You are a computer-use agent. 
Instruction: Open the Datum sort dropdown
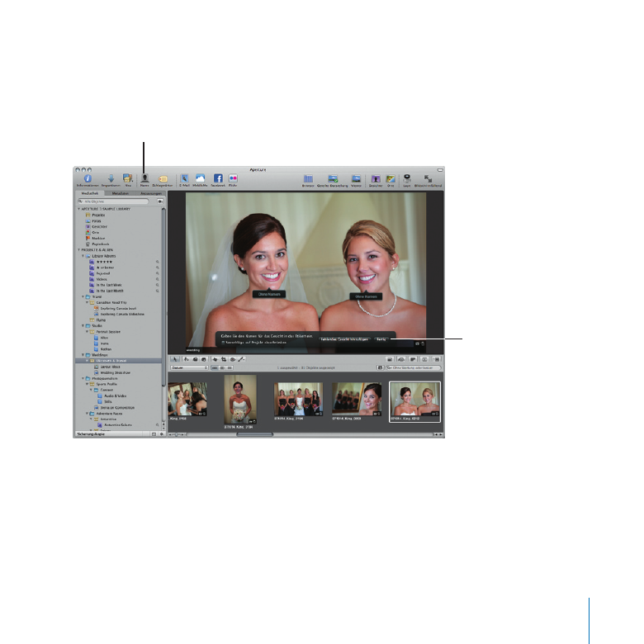point(189,368)
